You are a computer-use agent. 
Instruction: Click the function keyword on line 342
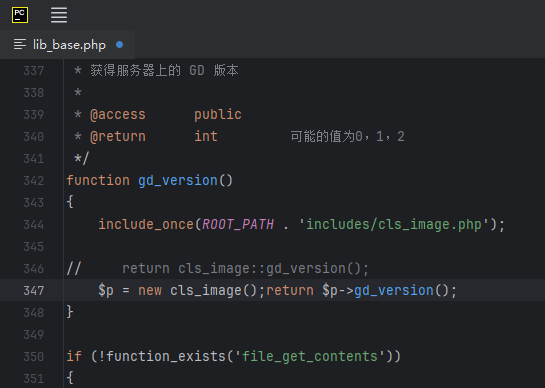(98, 180)
